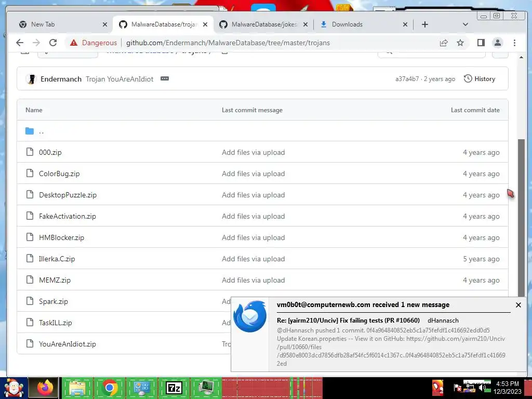Click the address bar URL field
Screen dimensions: 532x399
pyautogui.click(x=228, y=43)
